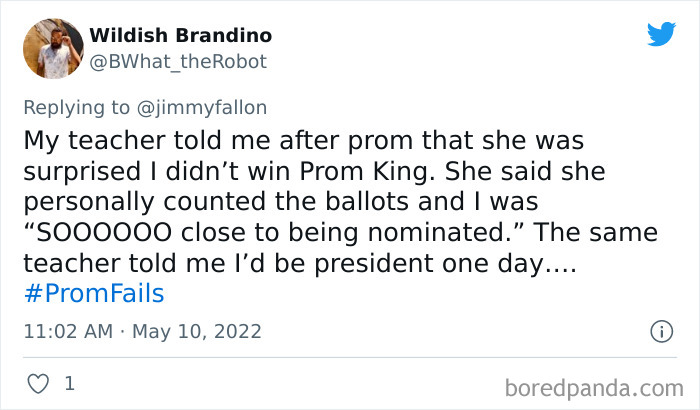Click "My teacher" at the tweet start
Image resolution: width=700 pixels, height=410 pixels.
click(84, 138)
